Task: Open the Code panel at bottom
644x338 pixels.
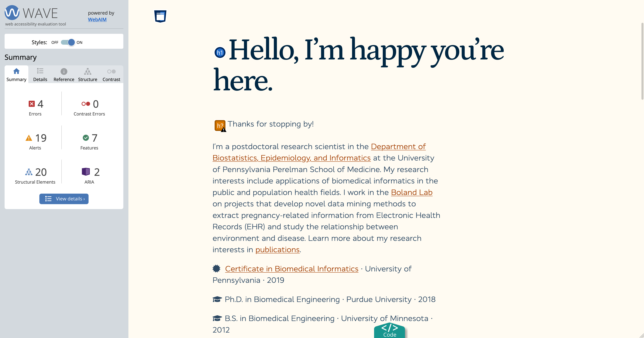Action: (x=389, y=331)
